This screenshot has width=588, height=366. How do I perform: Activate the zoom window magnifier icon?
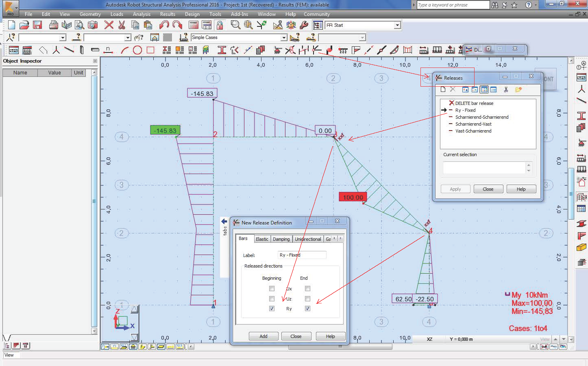tap(235, 25)
